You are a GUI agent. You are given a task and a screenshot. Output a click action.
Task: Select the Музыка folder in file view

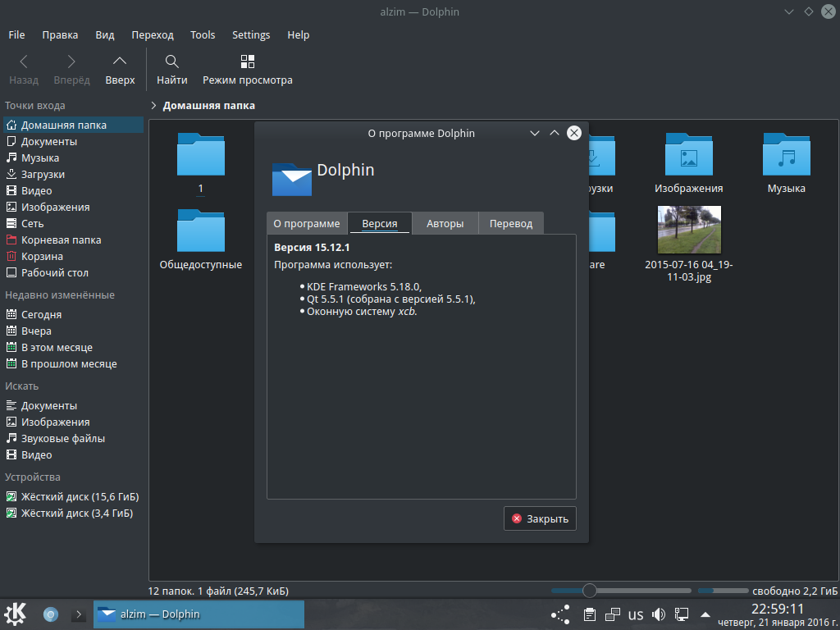[x=787, y=162]
